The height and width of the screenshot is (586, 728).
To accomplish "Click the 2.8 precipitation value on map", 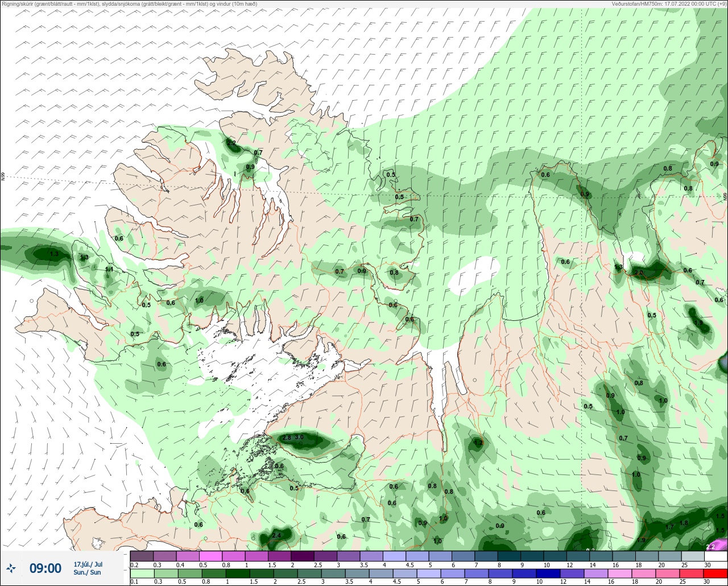I will [x=287, y=438].
